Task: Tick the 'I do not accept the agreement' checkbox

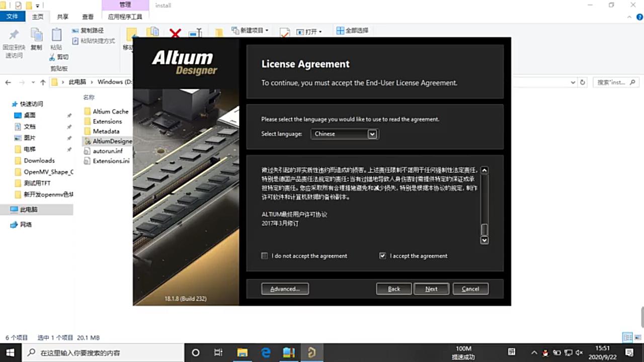Action: click(x=265, y=256)
